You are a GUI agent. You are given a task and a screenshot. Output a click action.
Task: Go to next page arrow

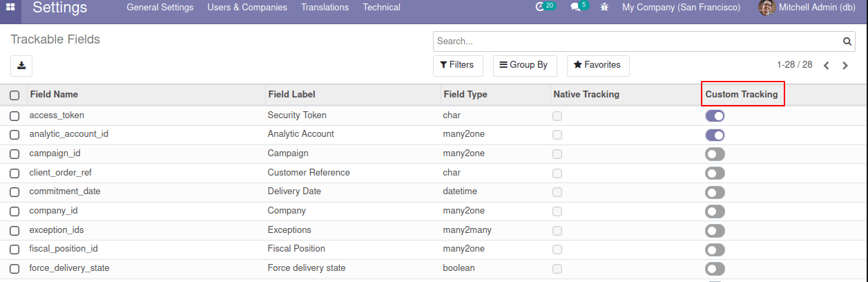pyautogui.click(x=845, y=66)
